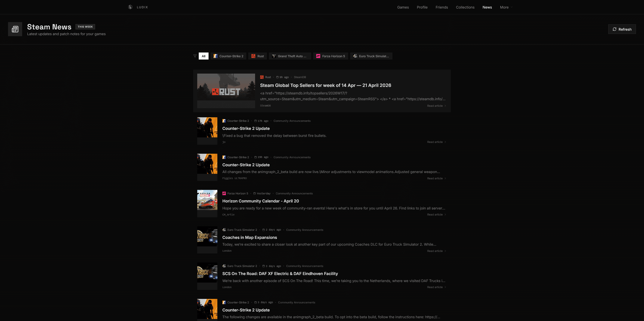Click the Counter-Strike 2 icon in 3 days ago article
Screen dimensions: 644x321
[224, 302]
